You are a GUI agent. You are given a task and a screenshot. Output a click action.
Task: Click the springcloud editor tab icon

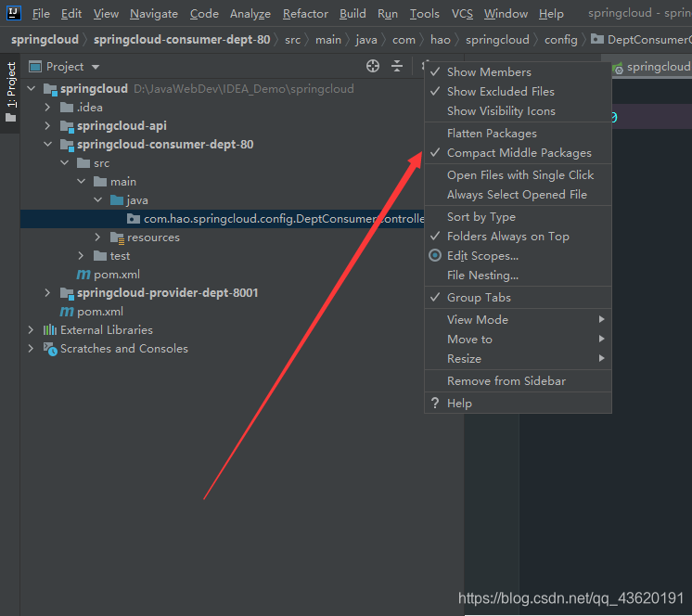(618, 68)
